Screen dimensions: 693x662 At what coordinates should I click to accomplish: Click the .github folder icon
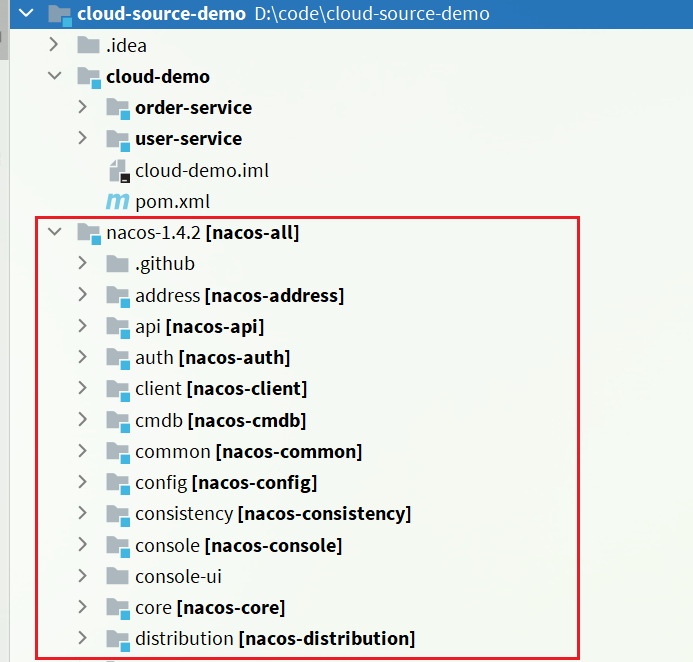point(118,264)
